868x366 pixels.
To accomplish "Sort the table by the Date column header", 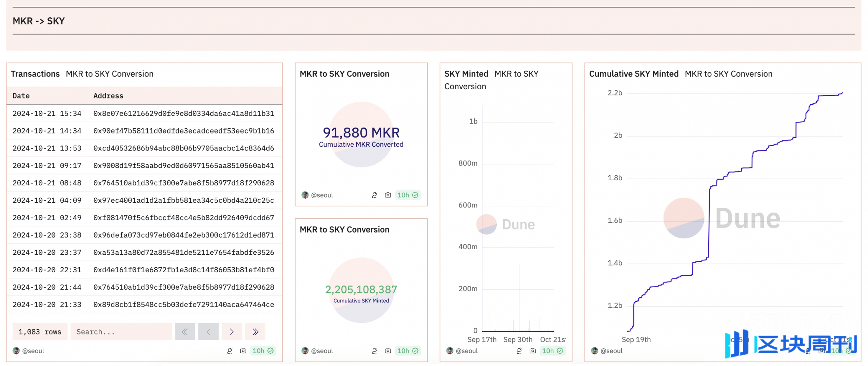I will tap(21, 96).
